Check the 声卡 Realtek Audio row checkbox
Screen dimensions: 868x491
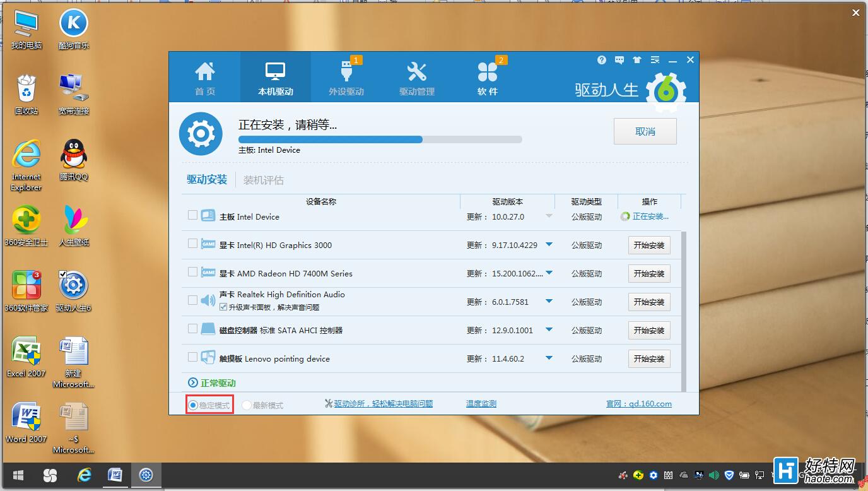click(x=192, y=300)
